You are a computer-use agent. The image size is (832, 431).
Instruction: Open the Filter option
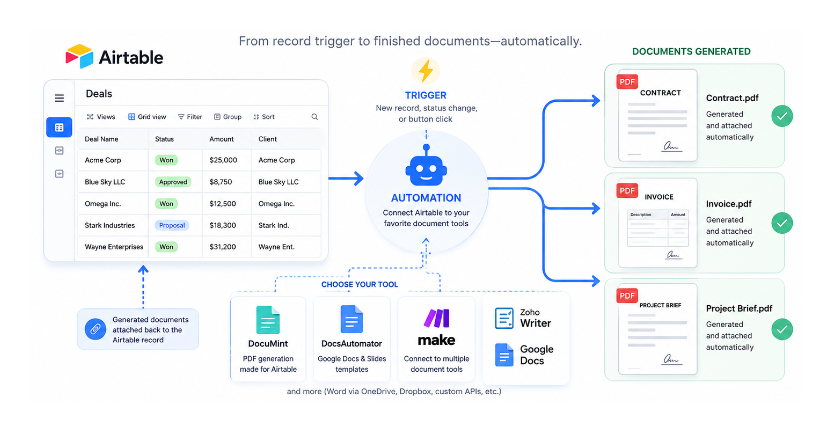[189, 117]
